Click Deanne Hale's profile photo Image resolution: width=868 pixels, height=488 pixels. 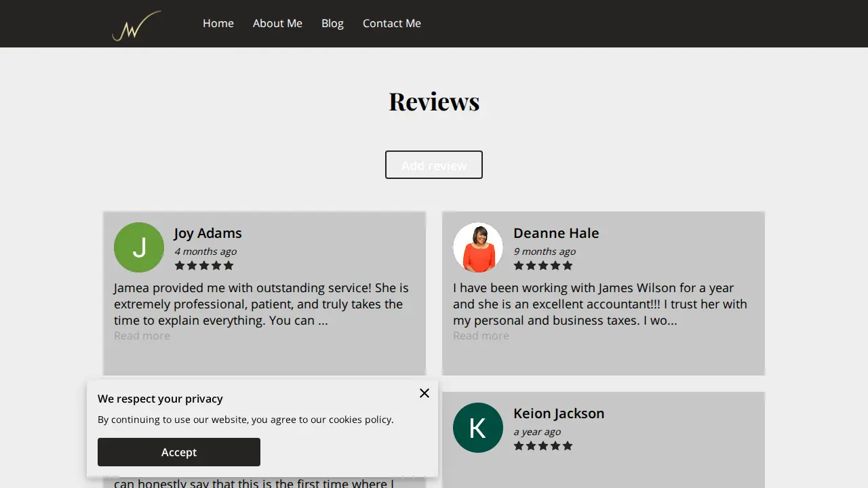pos(478,247)
